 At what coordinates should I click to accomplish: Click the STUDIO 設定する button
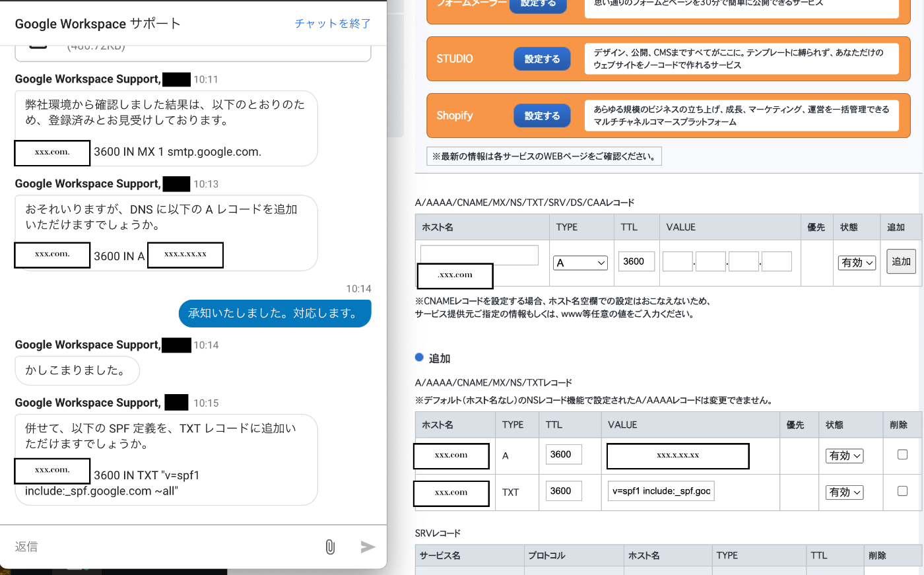[x=542, y=59]
